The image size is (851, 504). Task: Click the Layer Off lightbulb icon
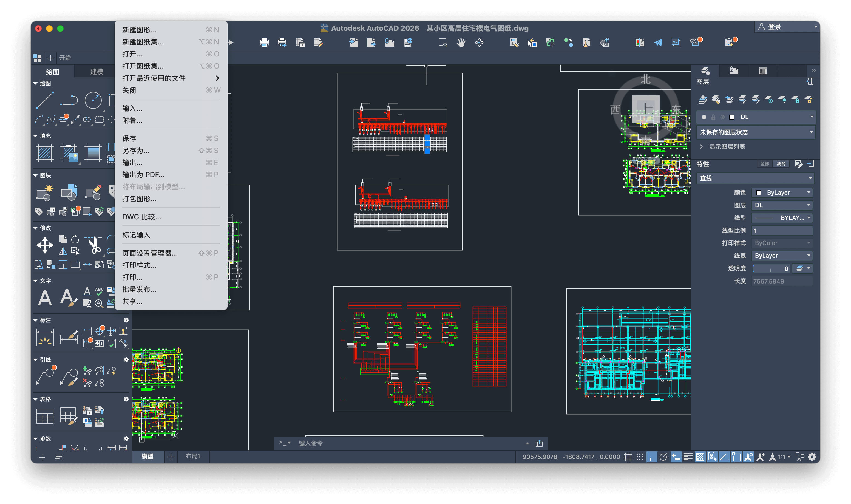[782, 100]
